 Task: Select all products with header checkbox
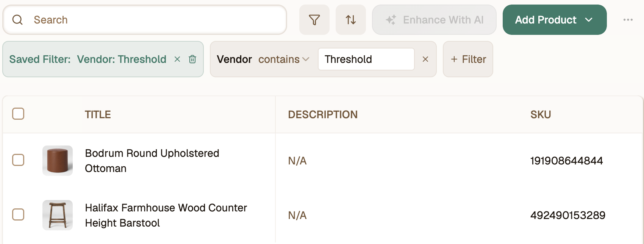click(x=18, y=114)
